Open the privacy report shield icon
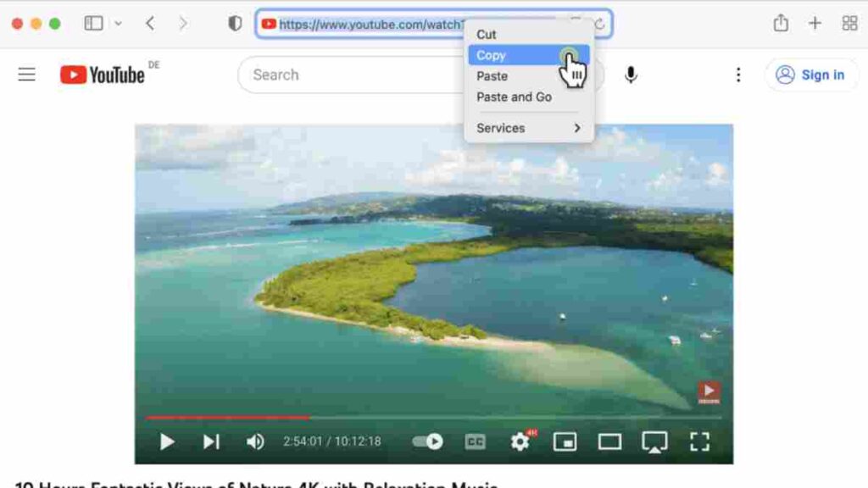Viewport: 868px width, 488px height. (x=235, y=23)
